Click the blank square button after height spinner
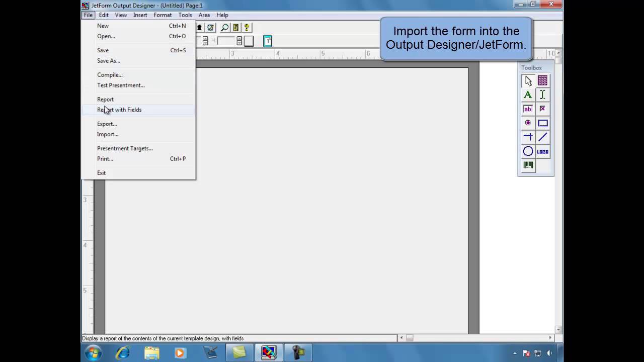Image resolution: width=644 pixels, height=362 pixels. tap(249, 41)
